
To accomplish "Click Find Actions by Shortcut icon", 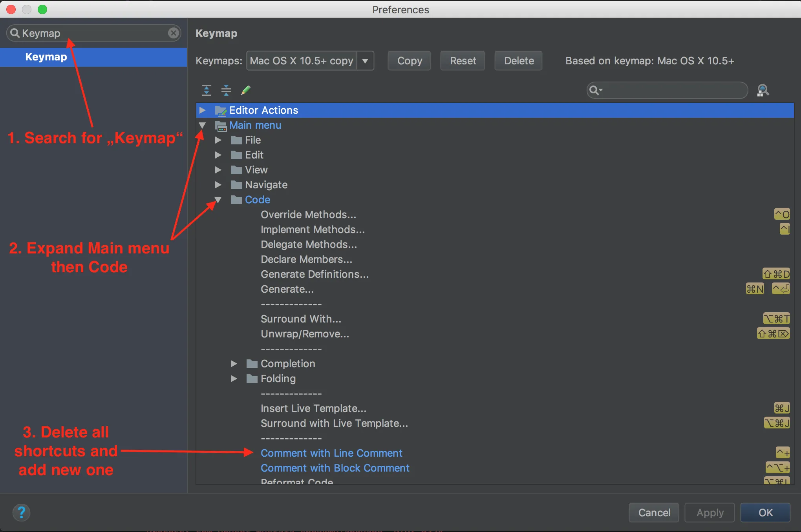I will pyautogui.click(x=763, y=90).
